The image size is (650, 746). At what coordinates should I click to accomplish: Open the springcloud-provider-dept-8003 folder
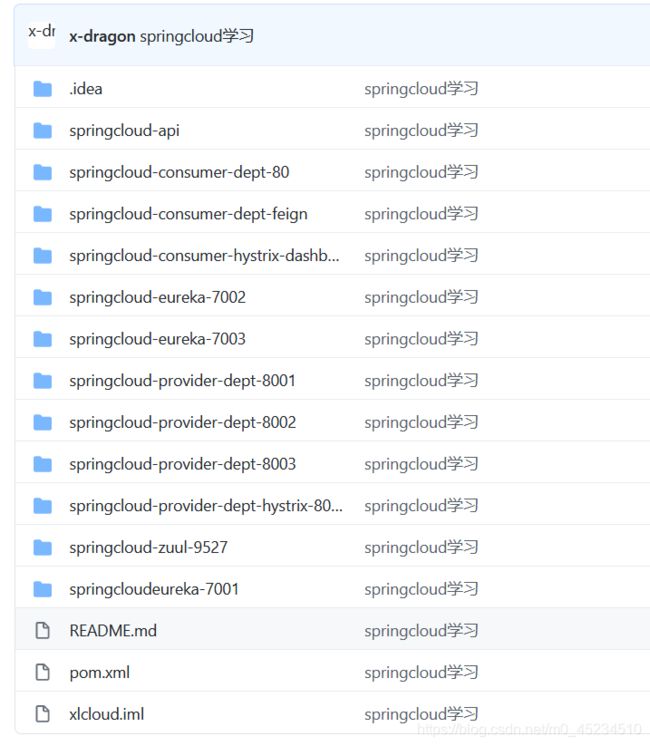tap(183, 464)
